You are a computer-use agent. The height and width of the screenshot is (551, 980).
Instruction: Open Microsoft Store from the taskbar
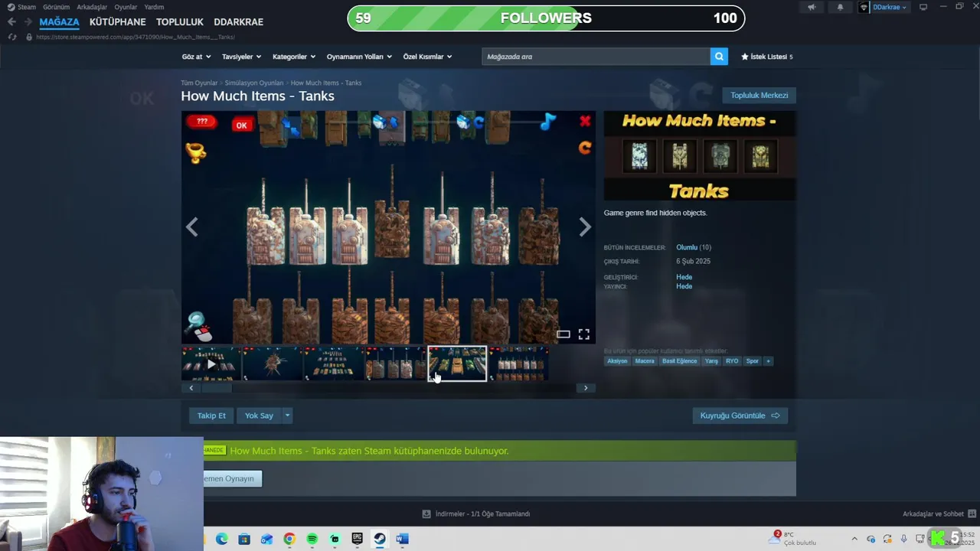coord(244,539)
